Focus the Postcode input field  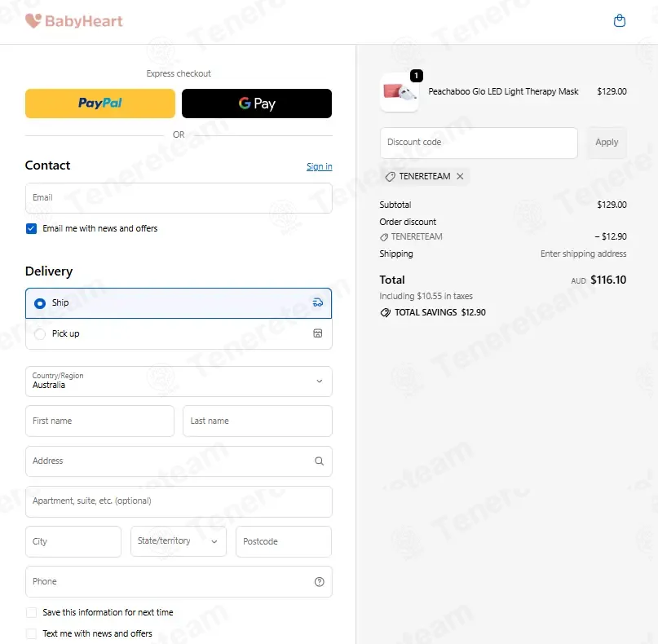284,541
